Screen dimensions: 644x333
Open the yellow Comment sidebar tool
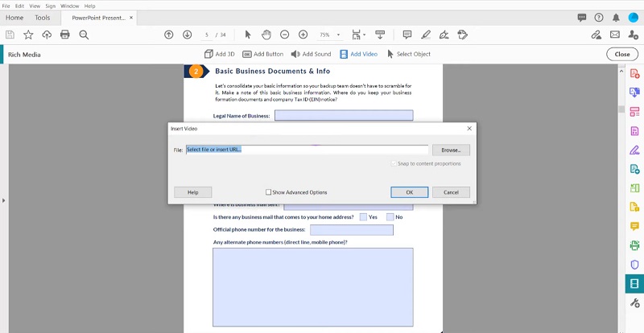[634, 226]
